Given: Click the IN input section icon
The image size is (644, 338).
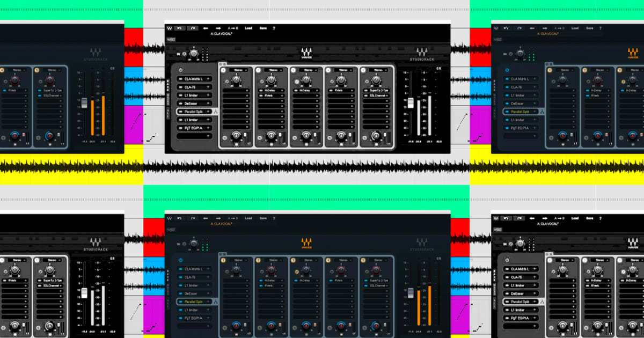Looking at the screenshot, I should point(179,54).
